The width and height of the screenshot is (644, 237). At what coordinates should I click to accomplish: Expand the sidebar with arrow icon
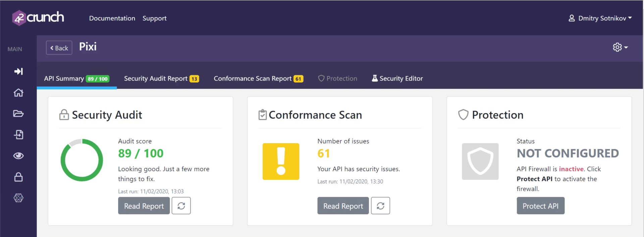[18, 71]
